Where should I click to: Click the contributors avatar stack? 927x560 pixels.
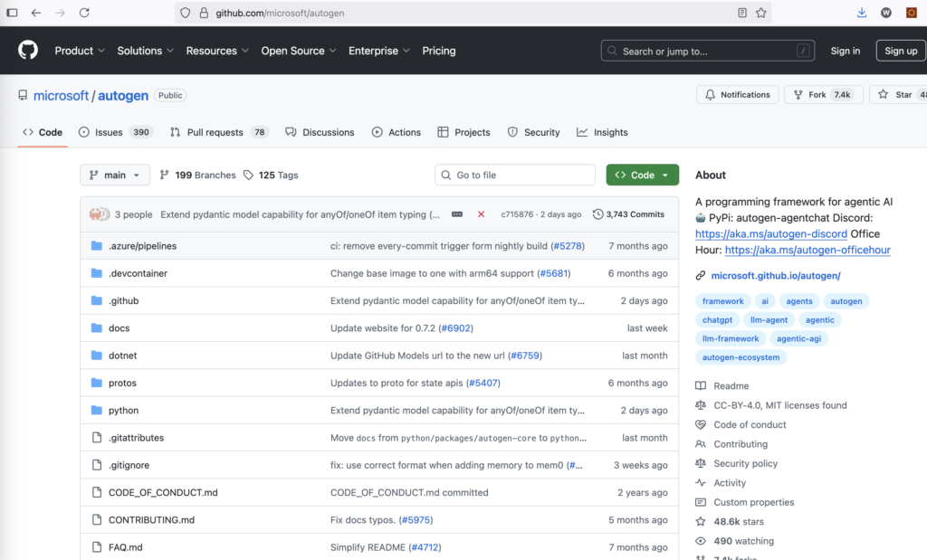point(99,214)
